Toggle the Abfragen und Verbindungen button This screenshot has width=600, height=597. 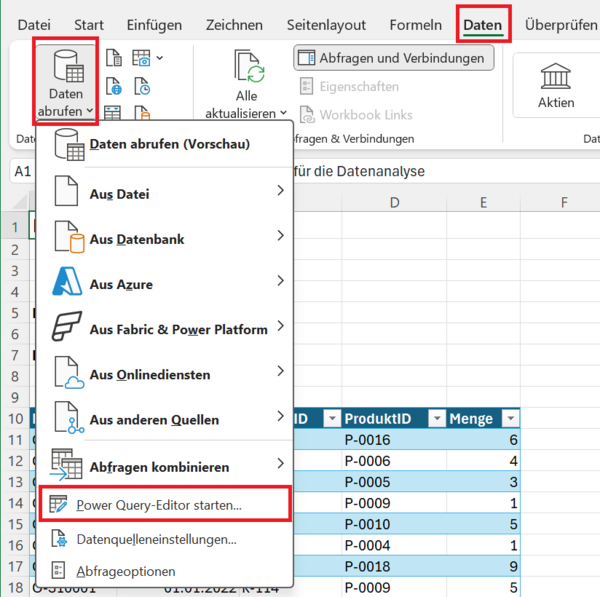pos(394,58)
